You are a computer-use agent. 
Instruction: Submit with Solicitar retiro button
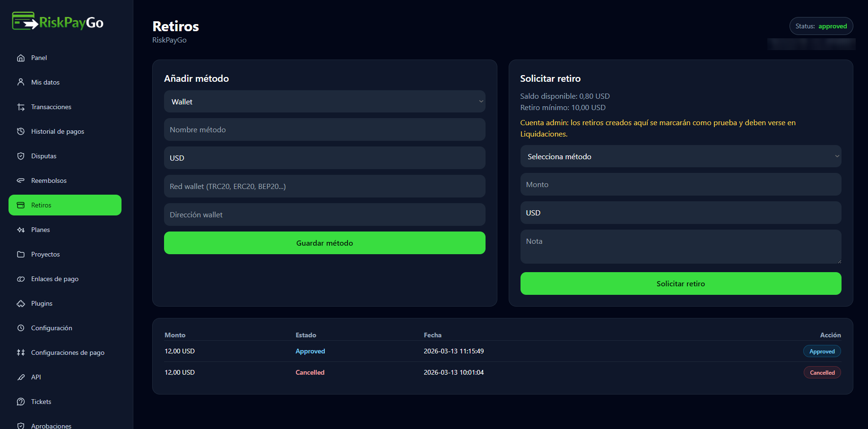pyautogui.click(x=680, y=283)
